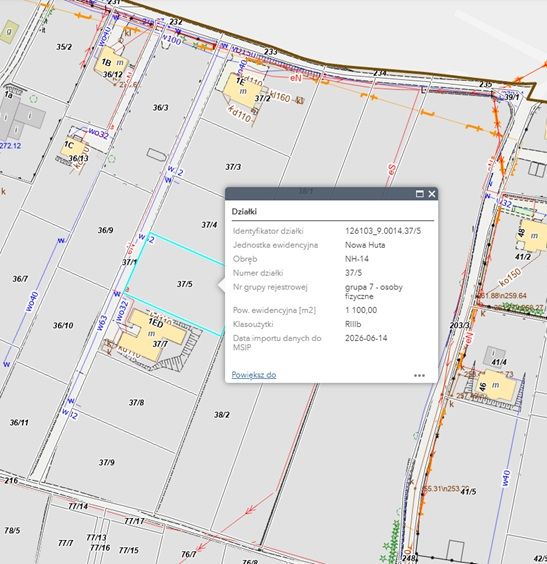Select building number 46 near 41/4
547x564 pixels.
tap(496, 386)
